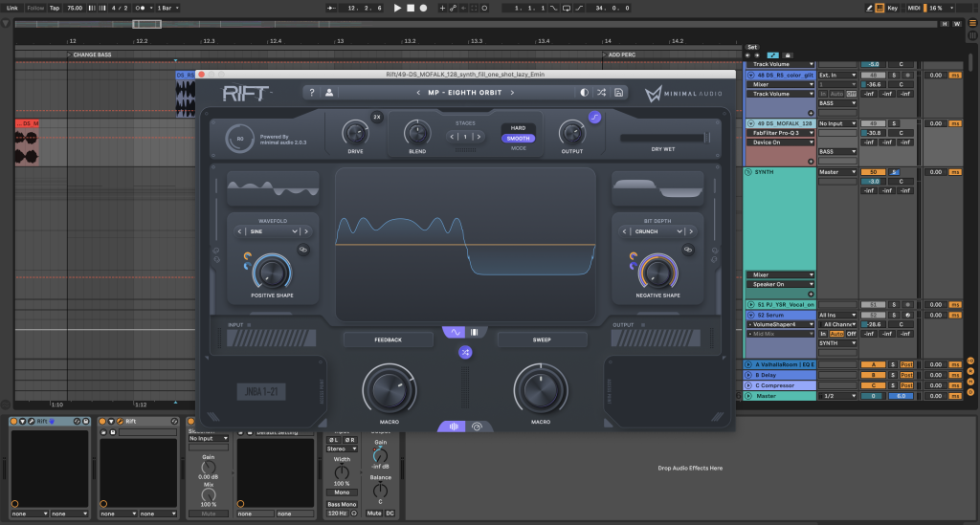Image resolution: width=980 pixels, height=525 pixels.
Task: Open the 1 Bar quantization dropdown
Action: 167,8
